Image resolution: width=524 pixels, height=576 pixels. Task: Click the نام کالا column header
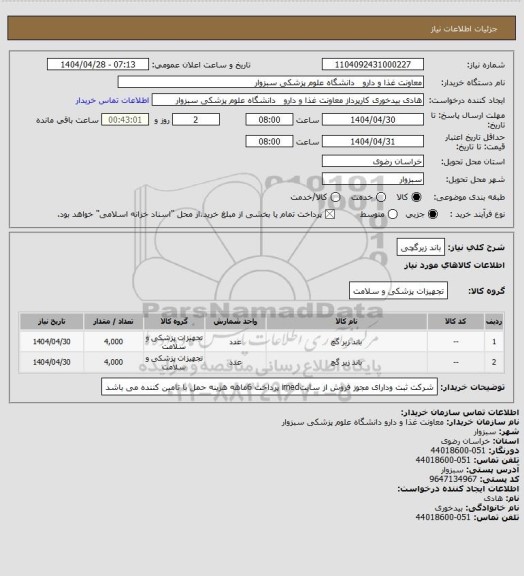coord(347,321)
